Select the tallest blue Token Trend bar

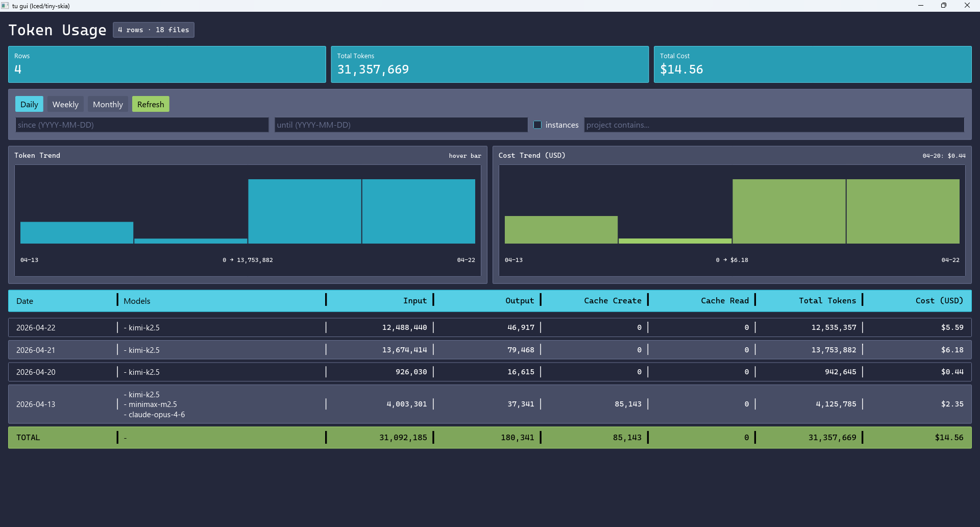[x=305, y=211]
